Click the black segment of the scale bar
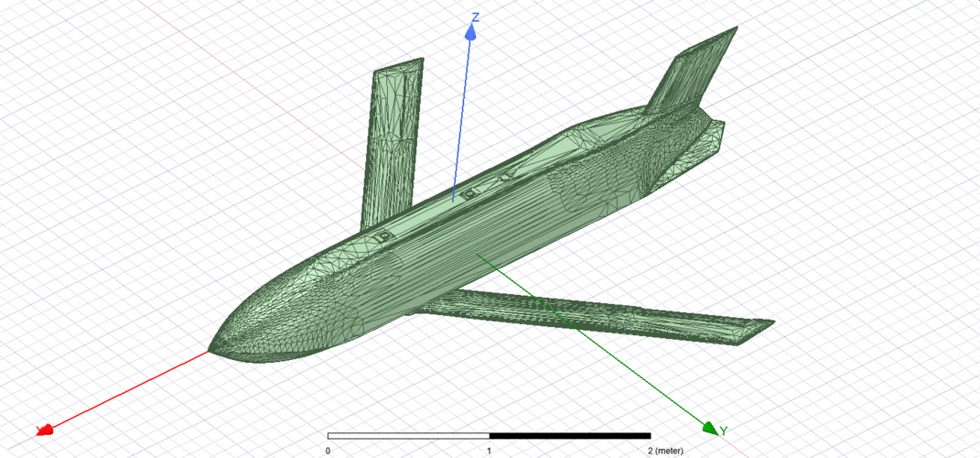Viewport: 980px width, 458px height. 570,436
